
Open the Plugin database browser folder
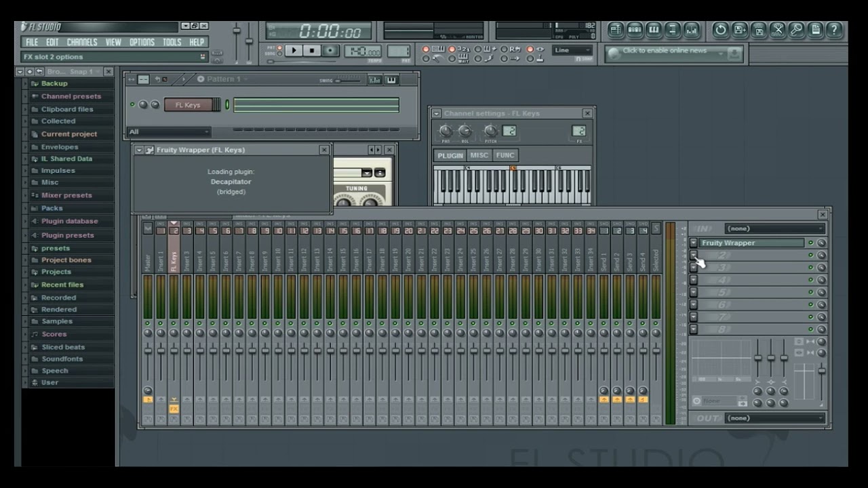[69, 221]
